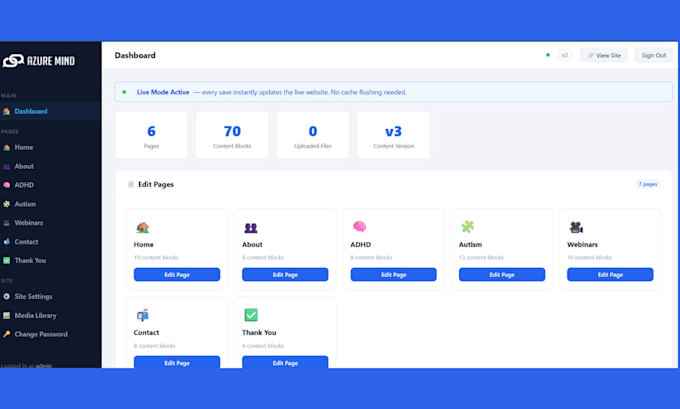680x409 pixels.
Task: Click Edit Page on the Contact card
Action: coord(177,362)
